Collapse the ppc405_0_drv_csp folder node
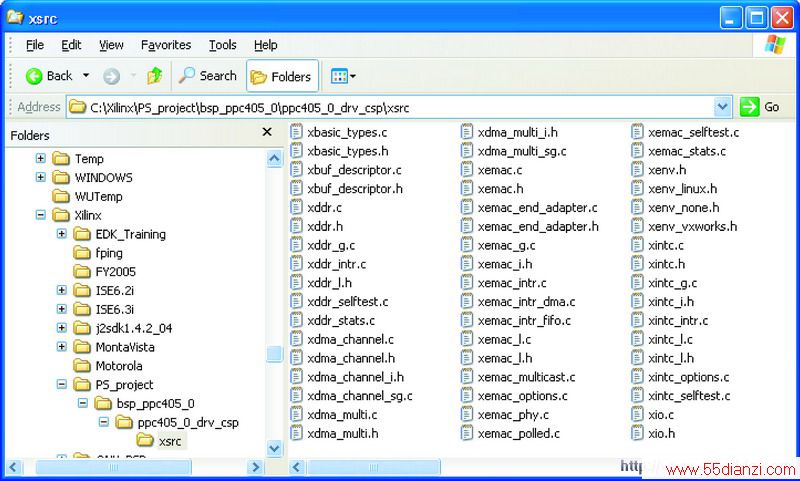 (x=104, y=422)
